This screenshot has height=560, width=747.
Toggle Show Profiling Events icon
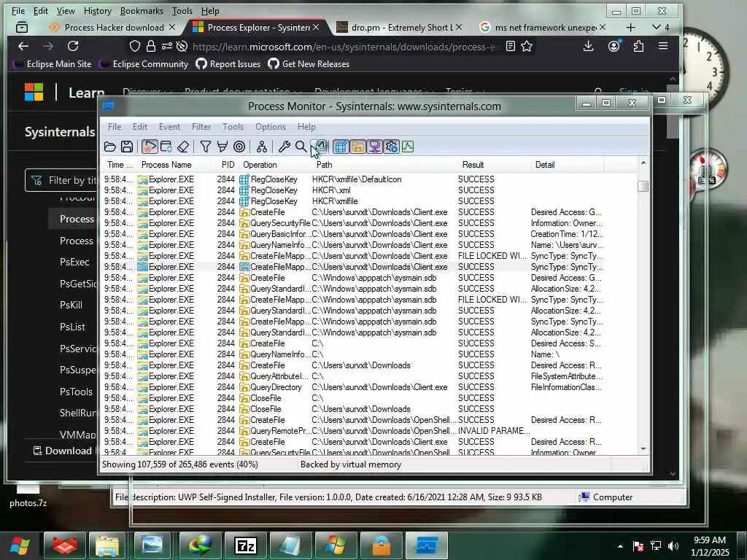pos(408,147)
